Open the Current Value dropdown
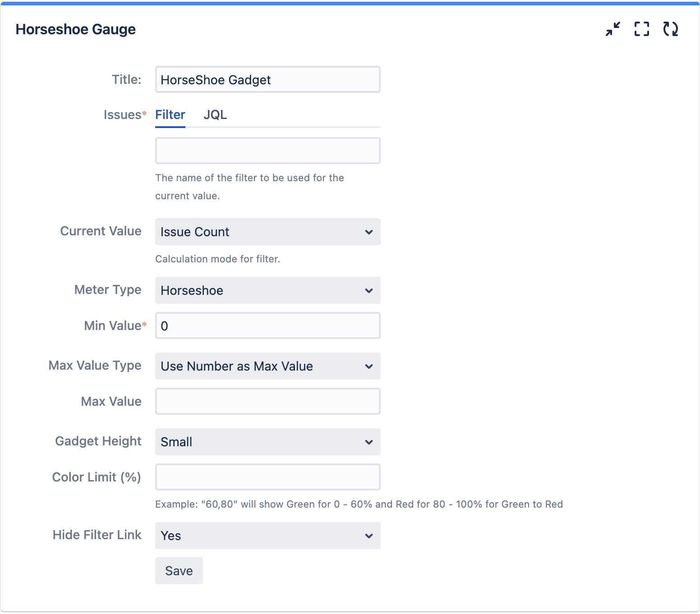This screenshot has width=700, height=614. [267, 232]
